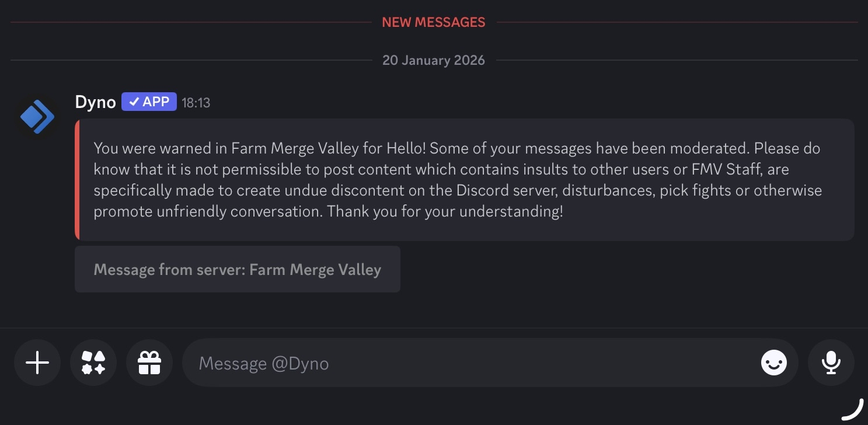
Task: Click "Thank you for your understanding!" text
Action: 445,211
